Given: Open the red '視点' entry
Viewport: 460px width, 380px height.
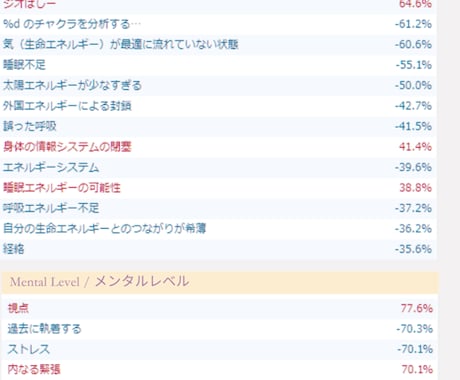Looking at the screenshot, I should pyautogui.click(x=18, y=308).
